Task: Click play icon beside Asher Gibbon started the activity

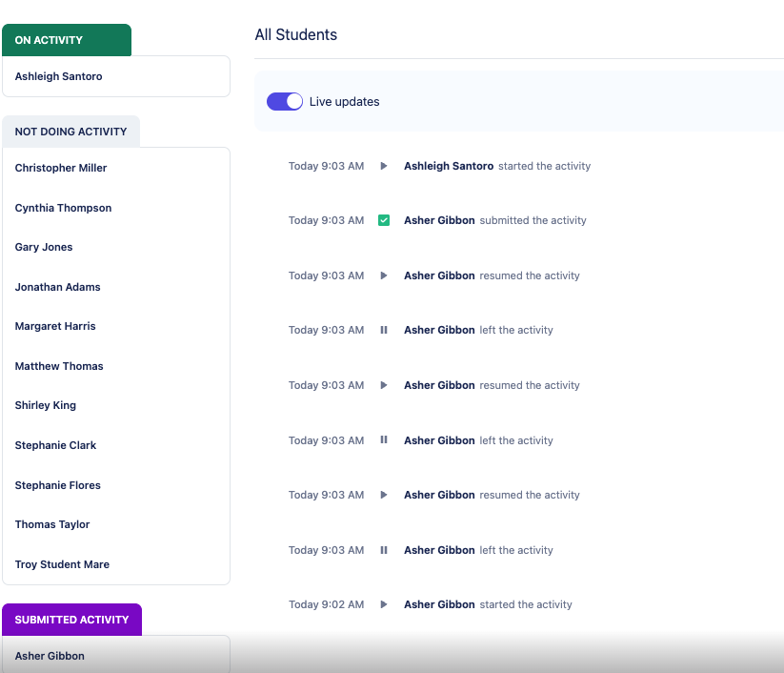Action: 384,604
